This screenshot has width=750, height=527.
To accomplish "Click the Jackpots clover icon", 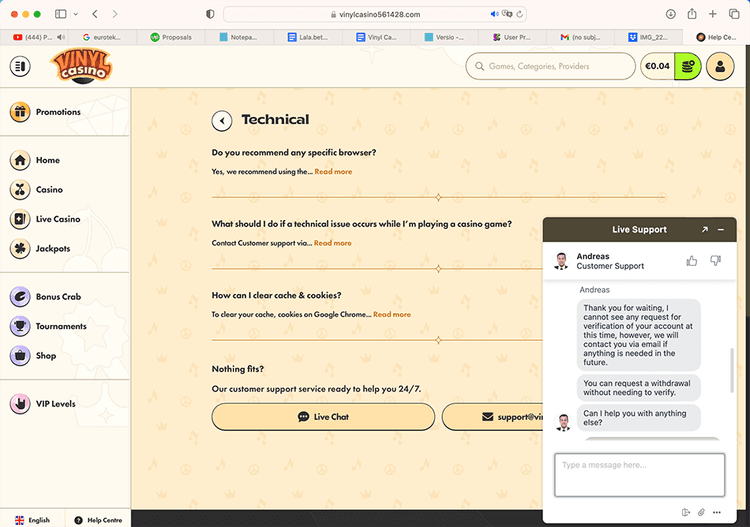I will tap(20, 249).
